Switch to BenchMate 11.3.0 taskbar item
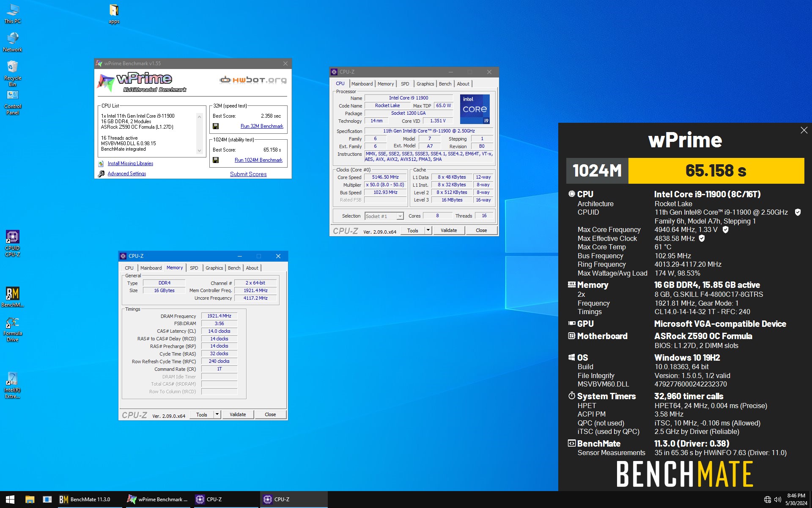This screenshot has width=812, height=508. 90,500
